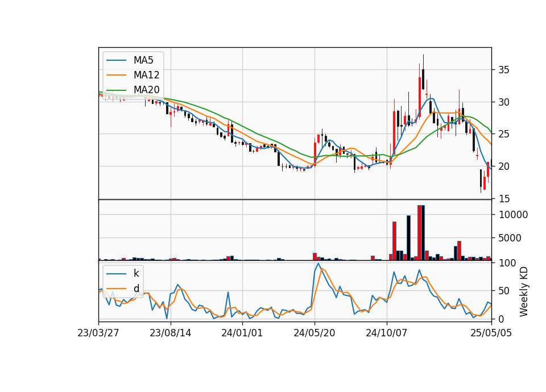Click the k legend label in KD panel
The width and height of the screenshot is (546, 392).
(136, 273)
